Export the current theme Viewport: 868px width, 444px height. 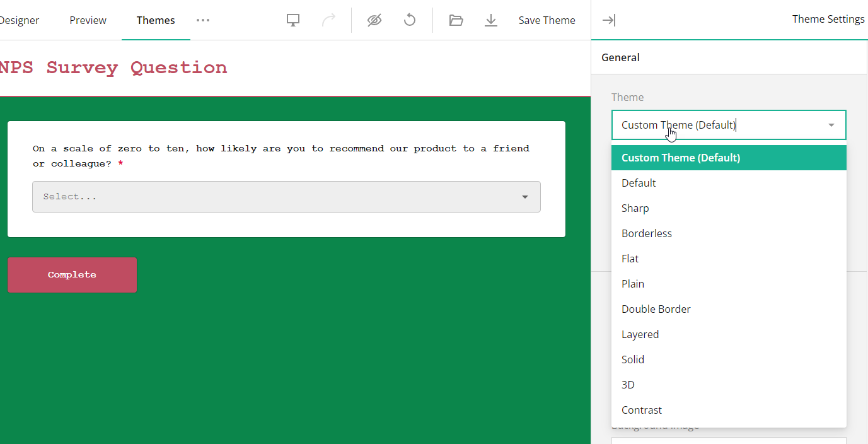point(491,20)
